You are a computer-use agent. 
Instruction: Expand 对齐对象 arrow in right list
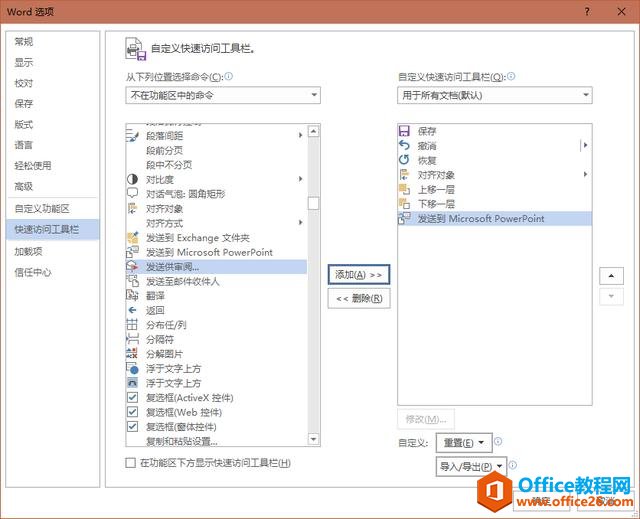coord(585,174)
